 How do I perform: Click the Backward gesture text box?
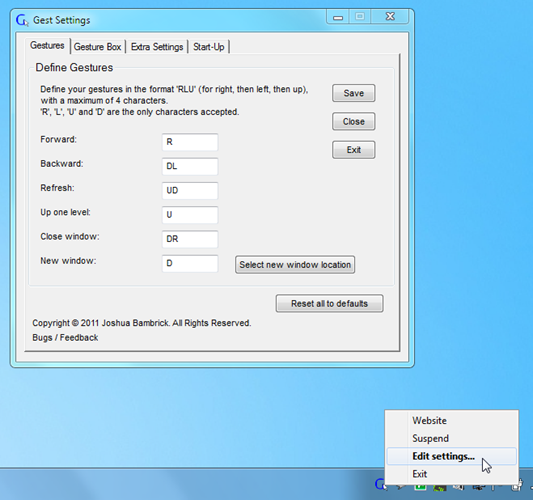(x=190, y=166)
